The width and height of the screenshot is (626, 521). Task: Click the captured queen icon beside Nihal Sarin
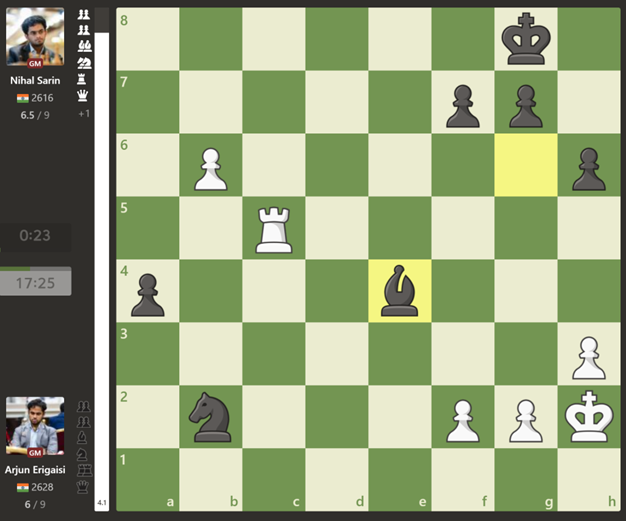tap(83, 95)
